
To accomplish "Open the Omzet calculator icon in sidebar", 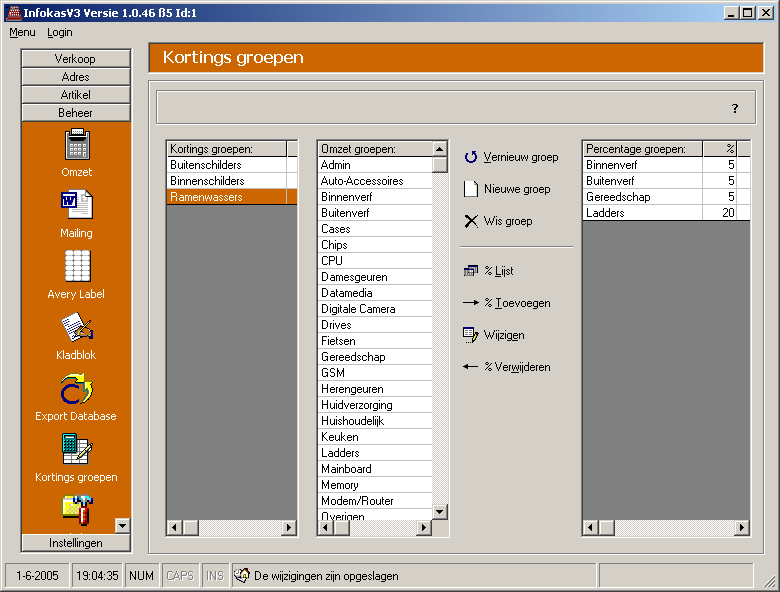I will (x=77, y=146).
